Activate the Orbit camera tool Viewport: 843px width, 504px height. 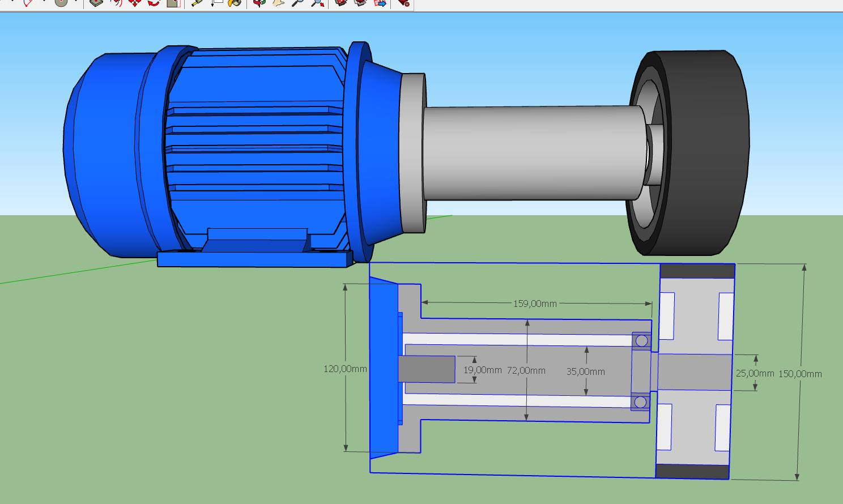pos(259,2)
